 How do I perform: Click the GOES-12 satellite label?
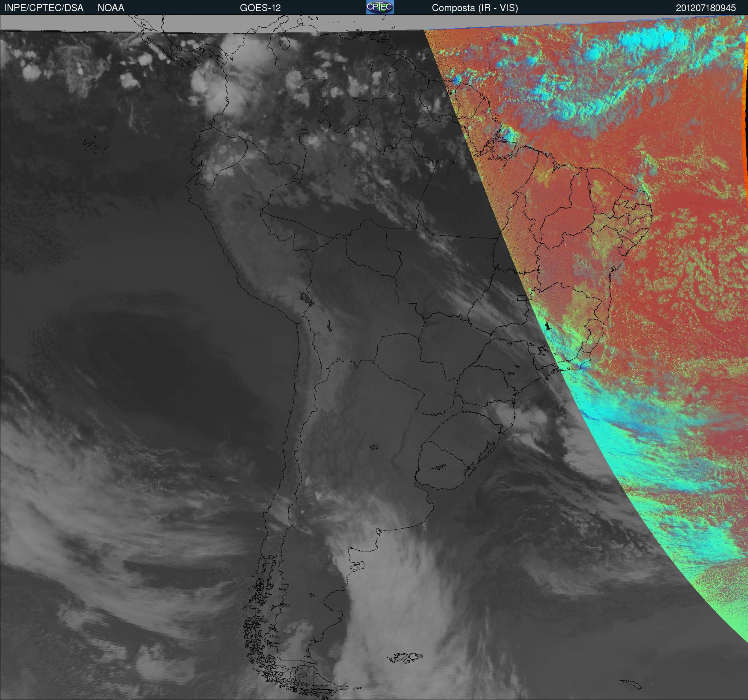tap(260, 8)
